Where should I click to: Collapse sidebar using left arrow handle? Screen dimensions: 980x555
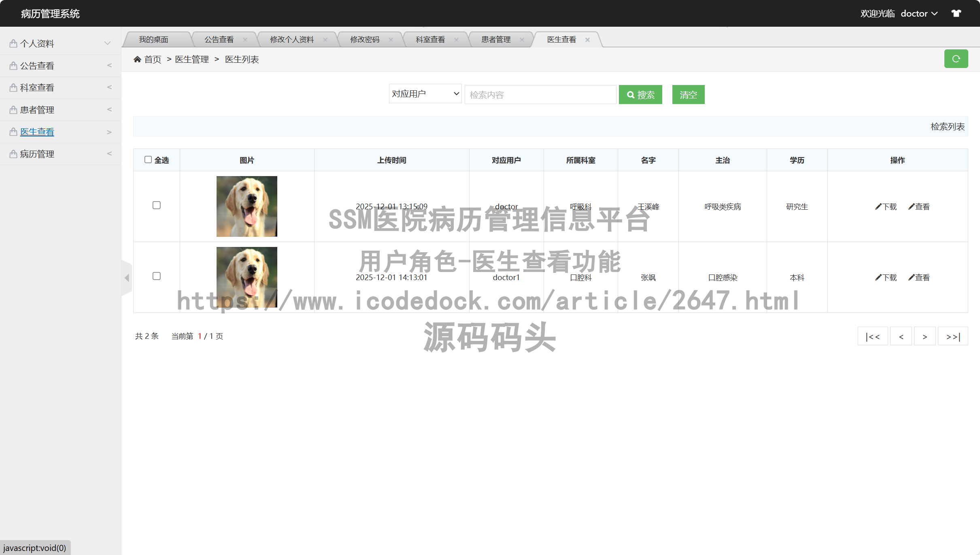tap(127, 278)
